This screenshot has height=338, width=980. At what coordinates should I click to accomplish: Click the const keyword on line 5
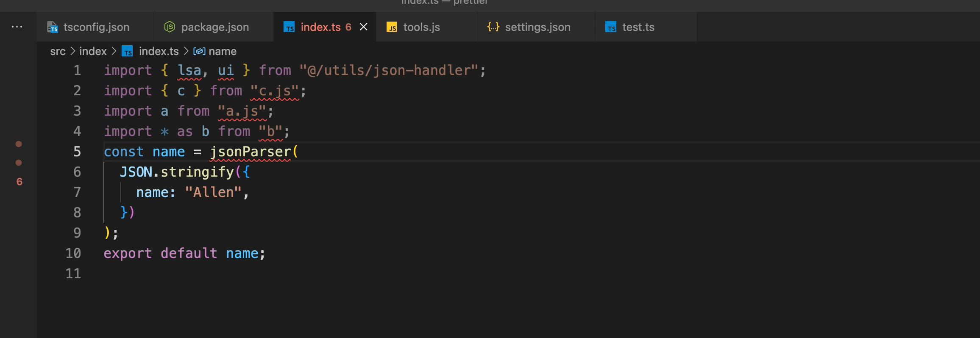point(124,152)
